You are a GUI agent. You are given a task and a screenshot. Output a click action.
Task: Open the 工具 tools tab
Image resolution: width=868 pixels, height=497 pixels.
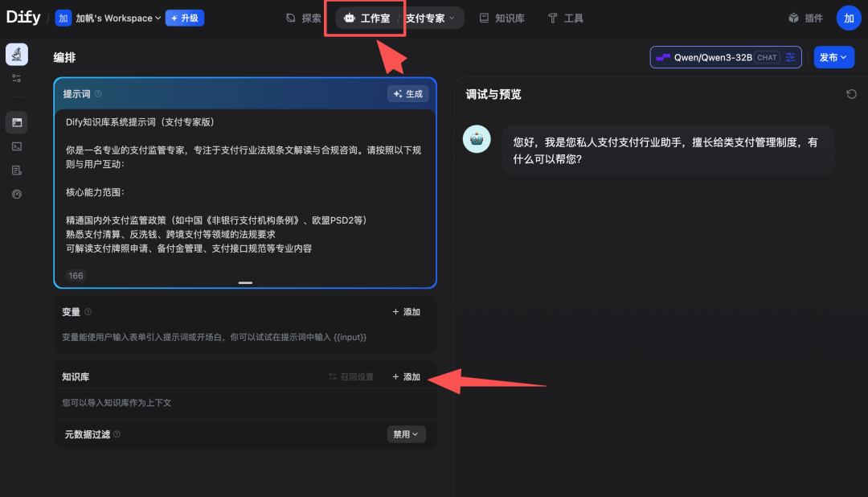(x=565, y=18)
